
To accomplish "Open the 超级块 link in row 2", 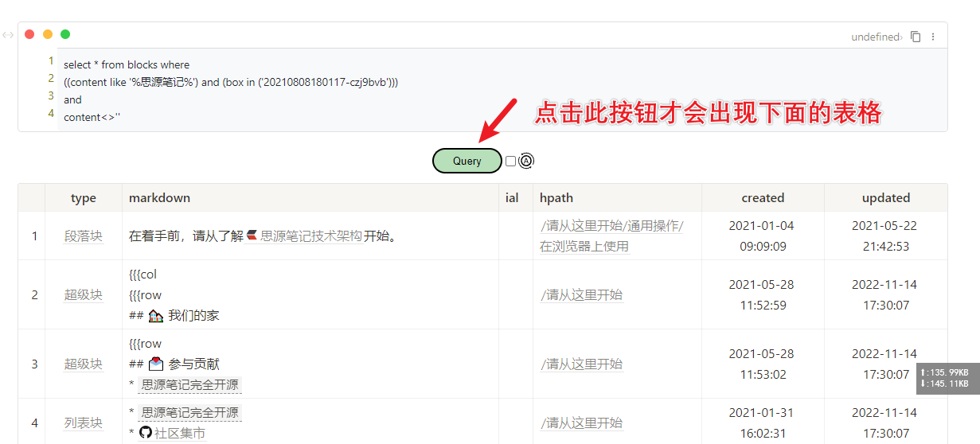I will (84, 295).
